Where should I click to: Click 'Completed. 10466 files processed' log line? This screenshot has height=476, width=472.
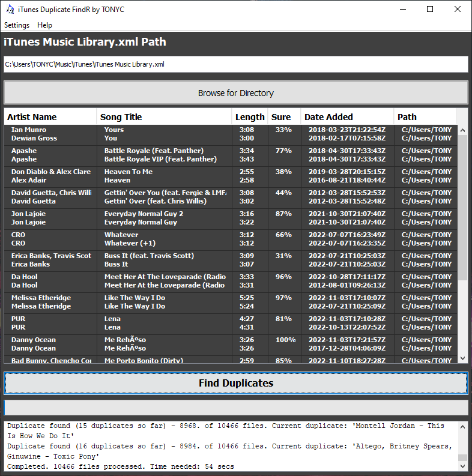coord(121,466)
